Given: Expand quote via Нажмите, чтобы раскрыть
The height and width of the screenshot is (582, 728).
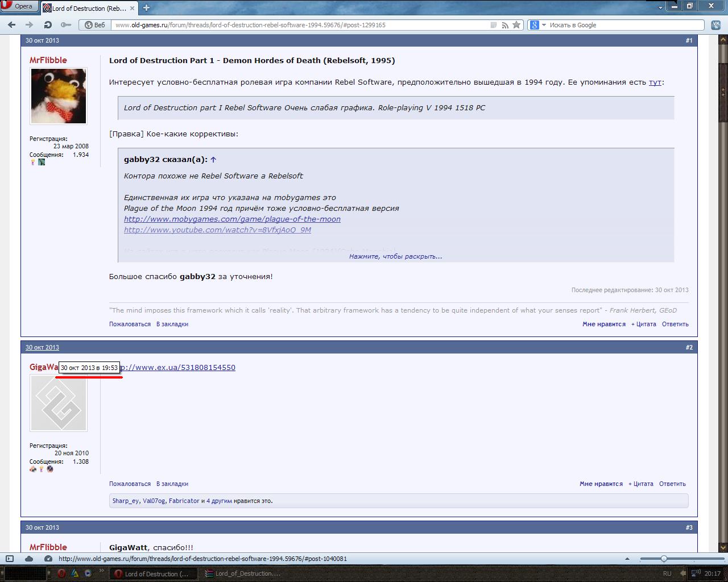Looking at the screenshot, I should tap(395, 256).
